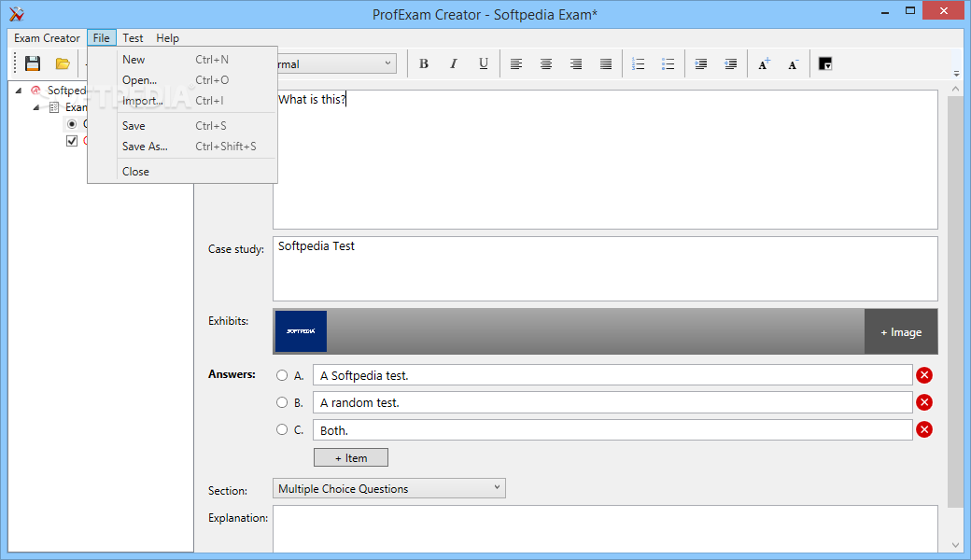
Task: Center align the text
Action: click(x=545, y=63)
